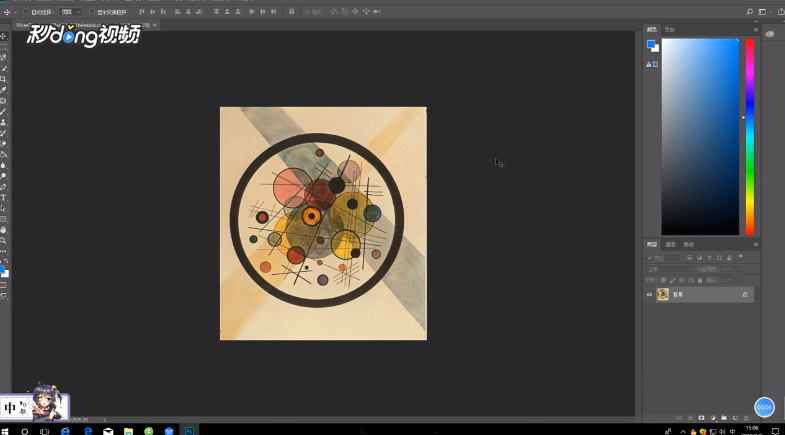
Task: Switch to the 颜色 Color tab
Action: click(652, 30)
